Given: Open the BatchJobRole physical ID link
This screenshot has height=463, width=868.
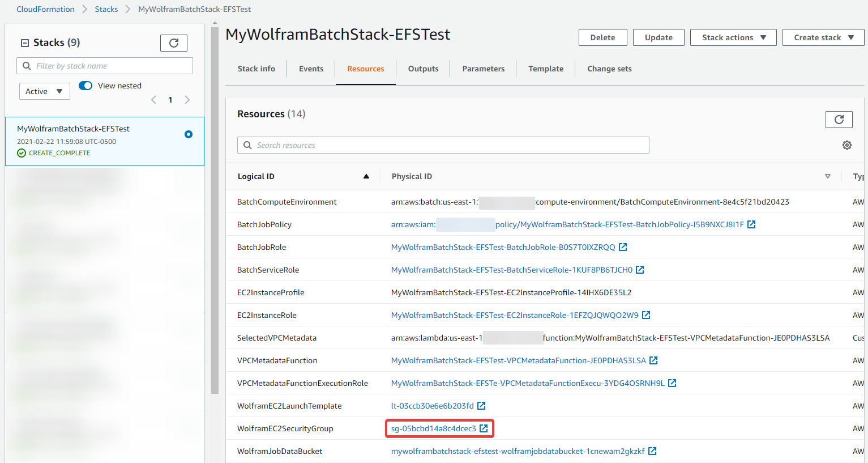Looking at the screenshot, I should click(x=503, y=247).
